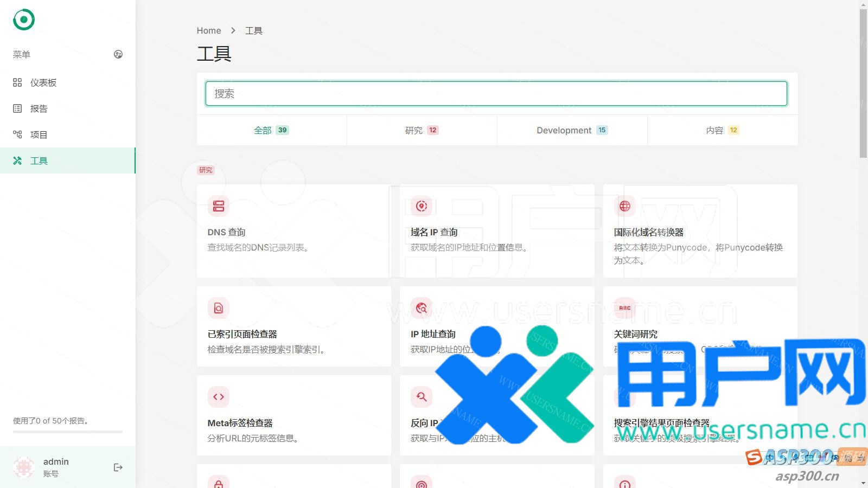This screenshot has width=868, height=488.
Task: Open 已索引页面检查器 tool title
Action: [x=242, y=334]
